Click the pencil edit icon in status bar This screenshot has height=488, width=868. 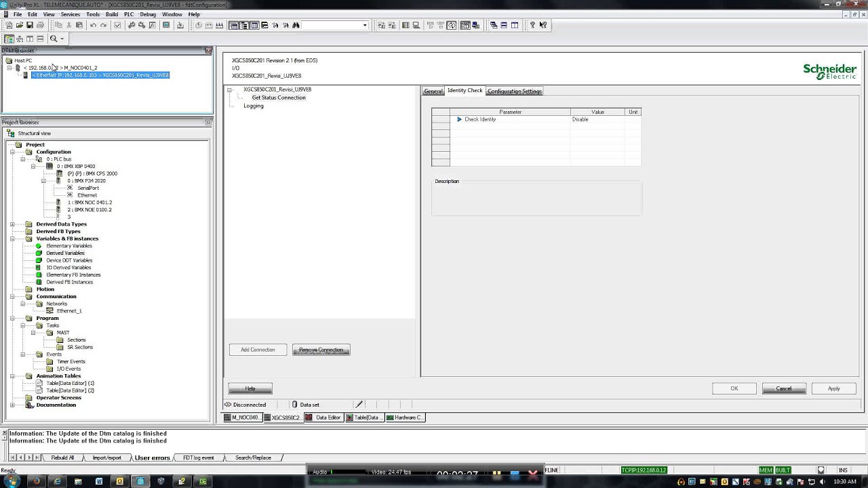[359, 405]
